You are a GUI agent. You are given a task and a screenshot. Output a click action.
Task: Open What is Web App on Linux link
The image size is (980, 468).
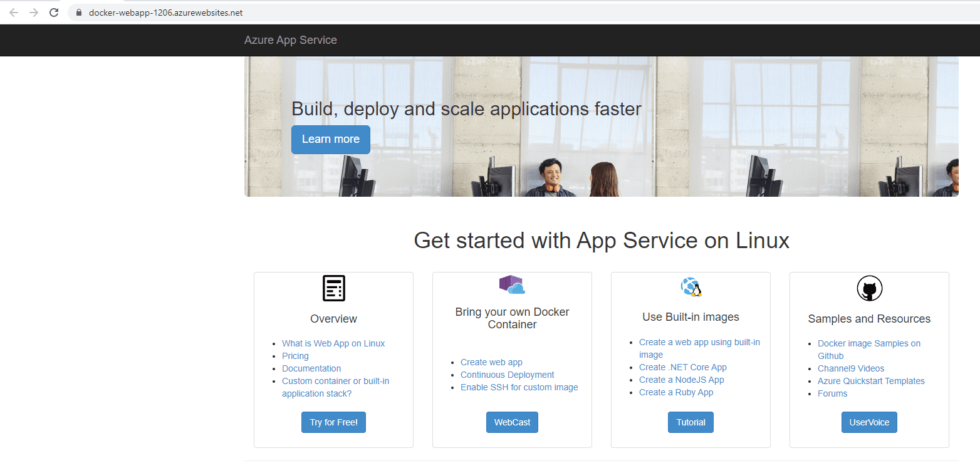pos(333,343)
